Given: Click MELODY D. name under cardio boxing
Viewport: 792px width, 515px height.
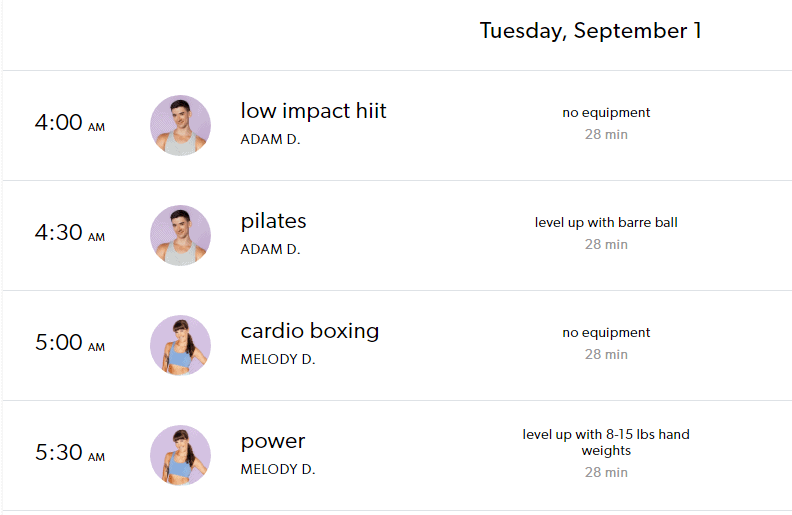Looking at the screenshot, I should click(278, 359).
